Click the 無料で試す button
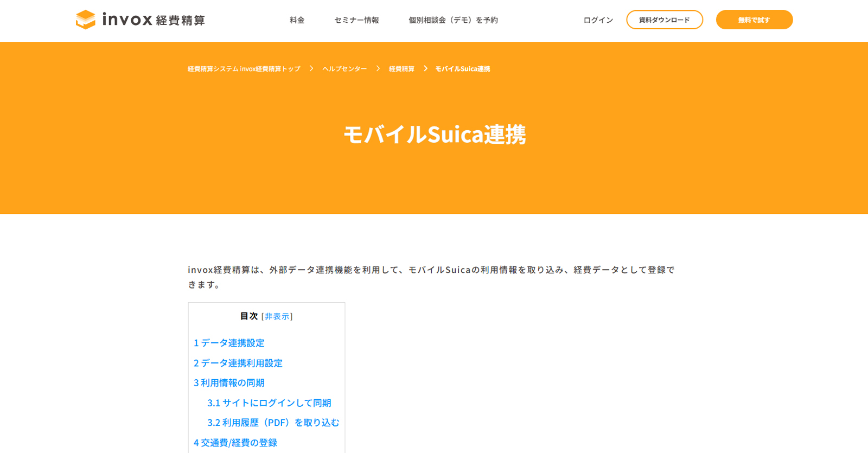 click(754, 20)
